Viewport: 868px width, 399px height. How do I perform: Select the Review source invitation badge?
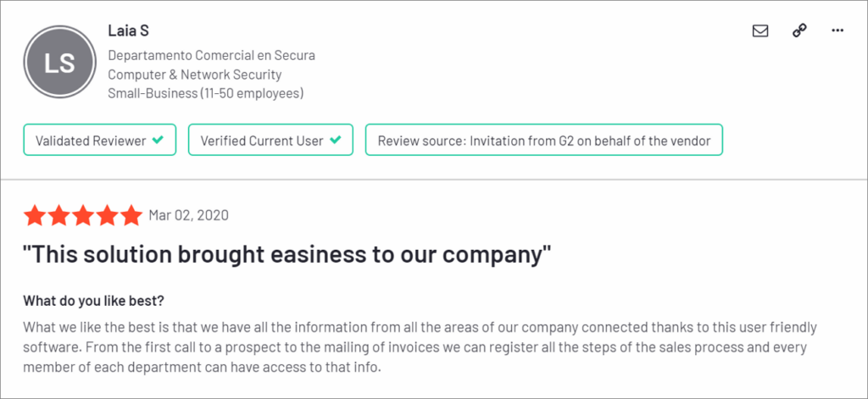543,141
